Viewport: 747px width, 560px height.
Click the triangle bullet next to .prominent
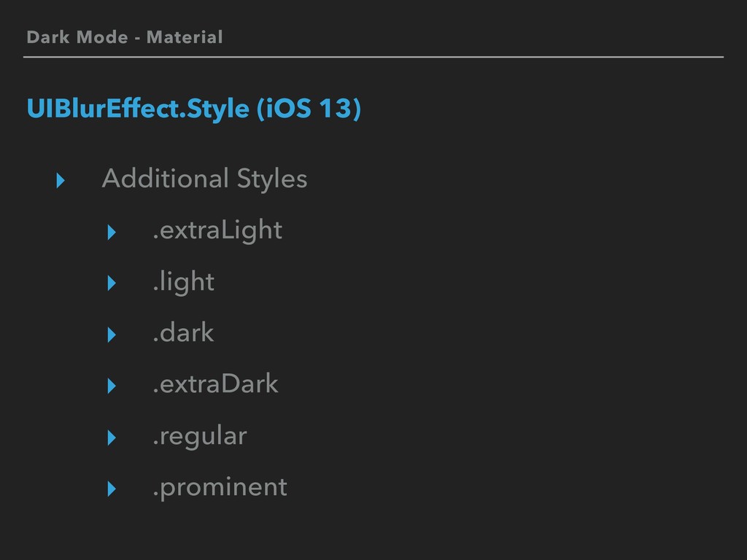click(112, 489)
